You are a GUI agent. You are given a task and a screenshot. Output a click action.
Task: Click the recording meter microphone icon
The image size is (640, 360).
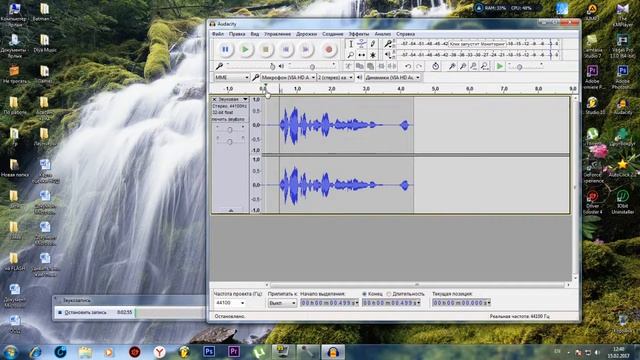click(x=388, y=43)
